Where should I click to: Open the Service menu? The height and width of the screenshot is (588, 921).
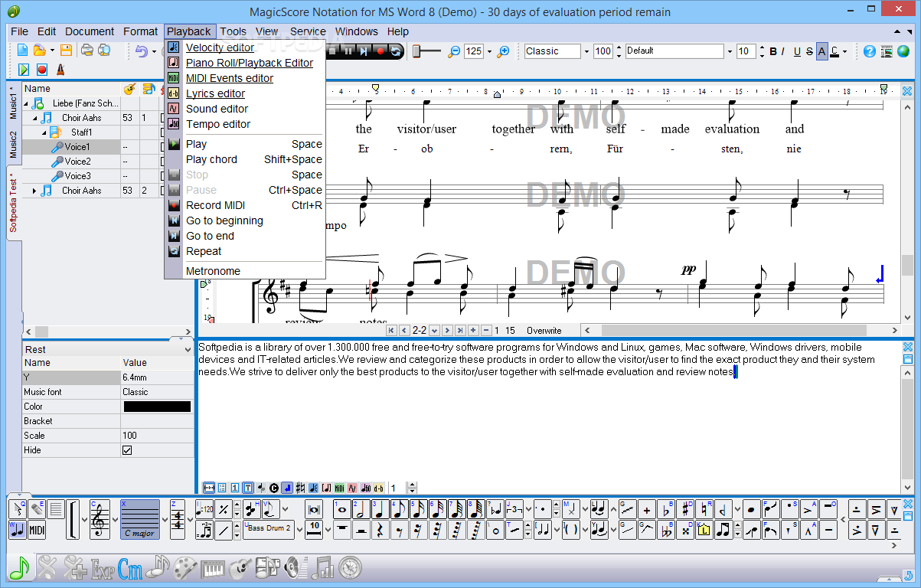click(308, 31)
